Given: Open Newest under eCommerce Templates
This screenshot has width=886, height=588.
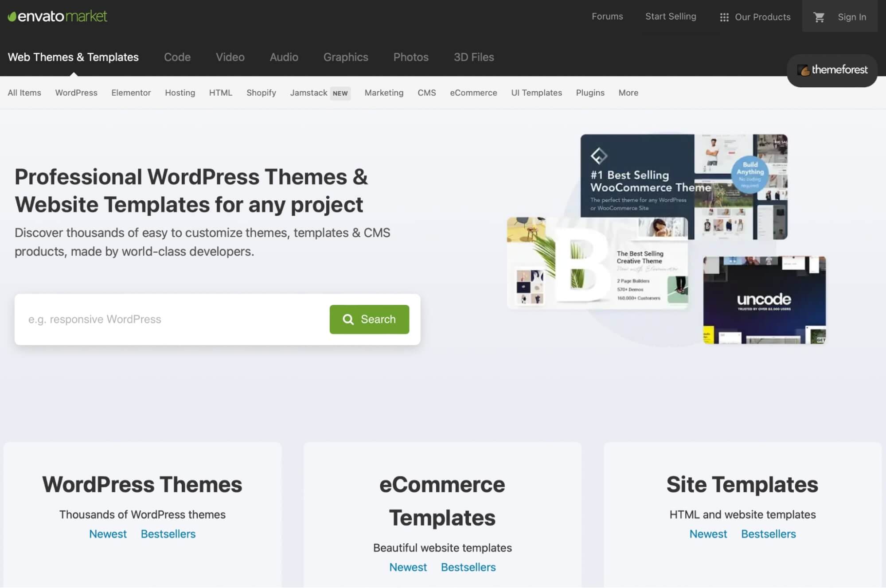Looking at the screenshot, I should [x=408, y=567].
